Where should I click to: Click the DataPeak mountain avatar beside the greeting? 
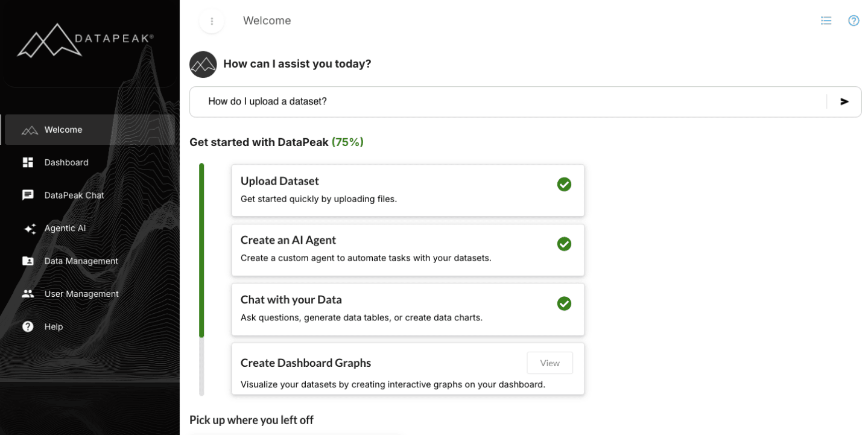203,64
